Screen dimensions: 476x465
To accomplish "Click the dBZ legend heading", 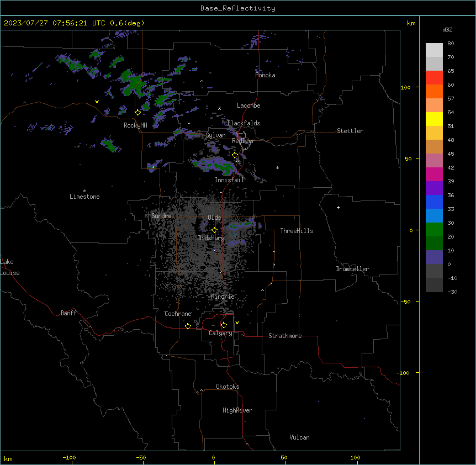I will pos(447,30).
